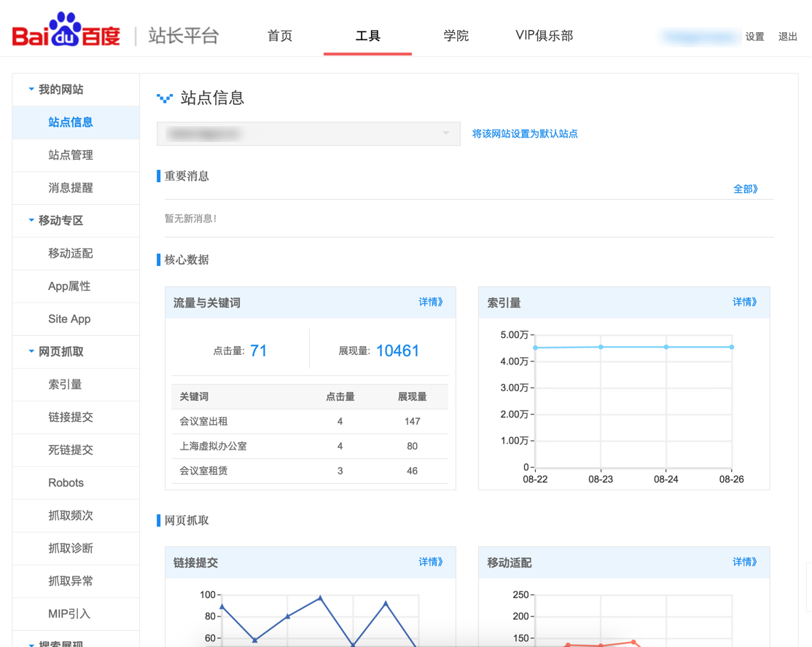
Task: Open 详情 for 流量与关键词
Action: point(430,302)
